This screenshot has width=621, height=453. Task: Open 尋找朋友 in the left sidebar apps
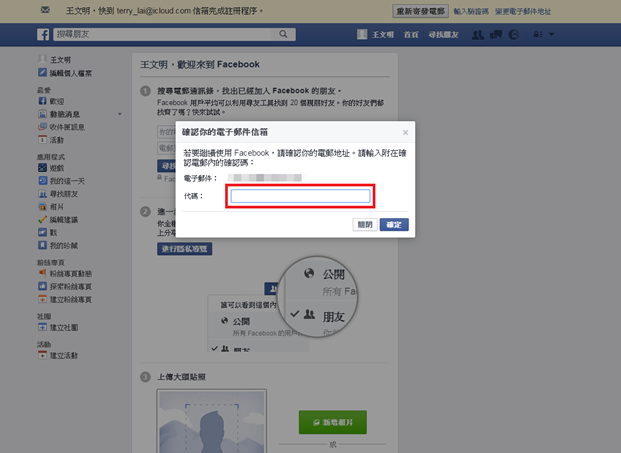pyautogui.click(x=59, y=194)
